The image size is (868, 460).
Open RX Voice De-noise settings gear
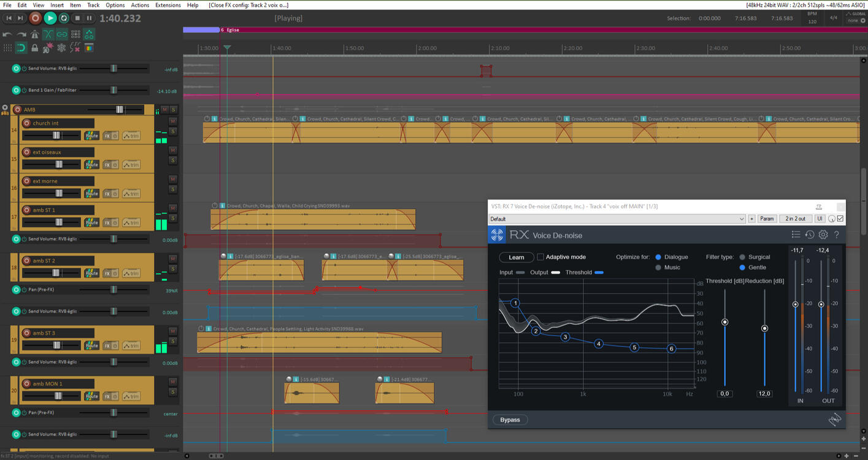823,235
